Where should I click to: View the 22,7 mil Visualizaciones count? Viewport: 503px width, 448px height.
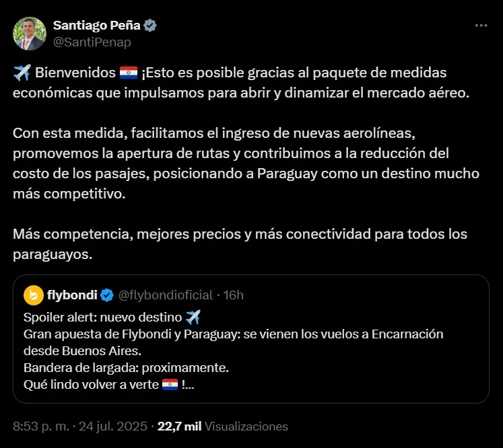222,426
